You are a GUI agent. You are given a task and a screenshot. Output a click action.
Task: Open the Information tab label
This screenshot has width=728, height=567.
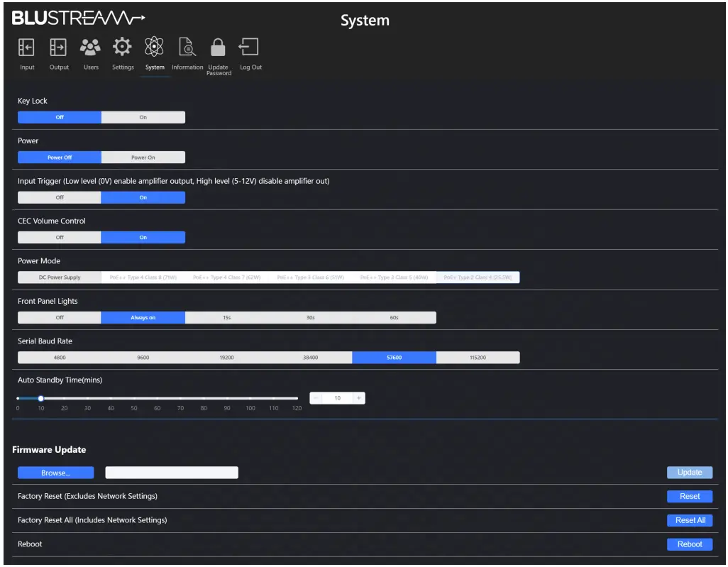[187, 67]
